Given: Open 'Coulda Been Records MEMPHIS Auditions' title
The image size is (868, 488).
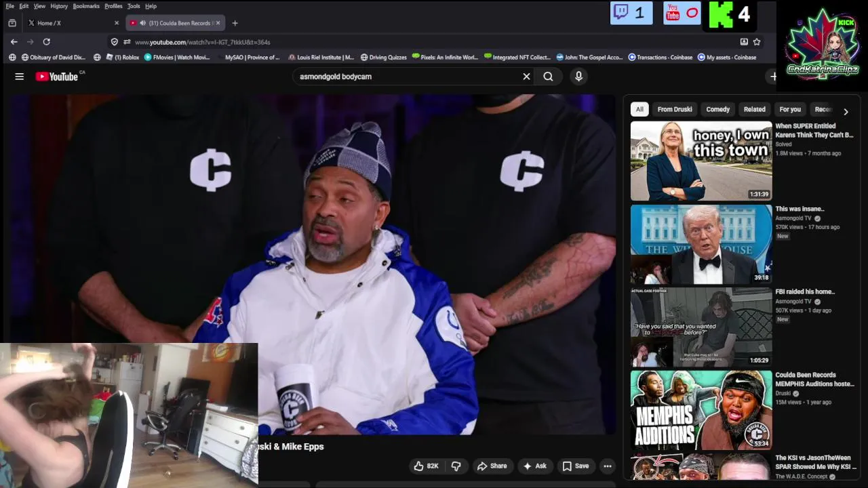Looking at the screenshot, I should pyautogui.click(x=814, y=380).
